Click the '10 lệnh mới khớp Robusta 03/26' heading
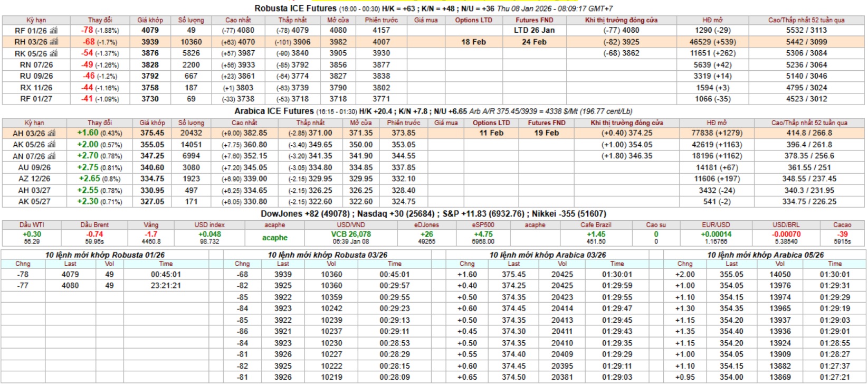This screenshot has width=868, height=384. click(327, 255)
